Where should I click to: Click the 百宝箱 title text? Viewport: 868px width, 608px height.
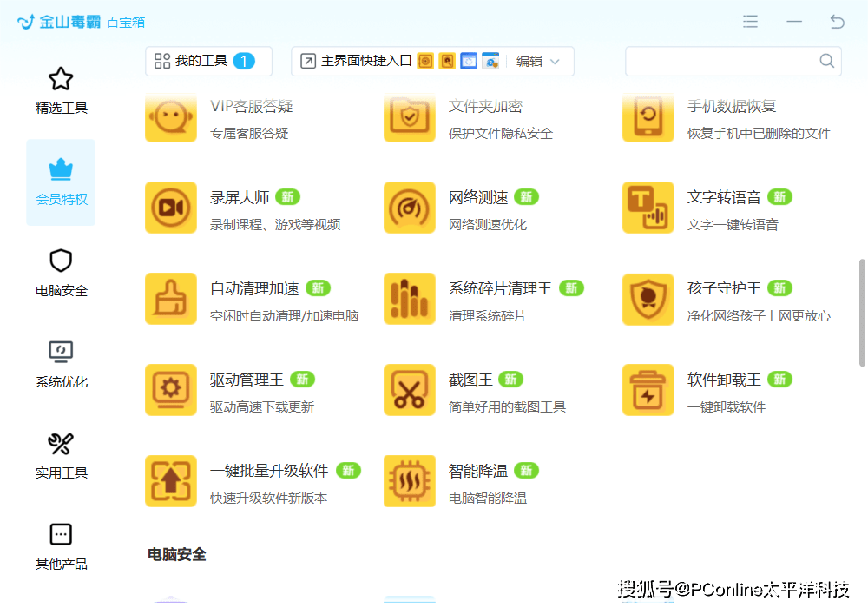click(126, 23)
